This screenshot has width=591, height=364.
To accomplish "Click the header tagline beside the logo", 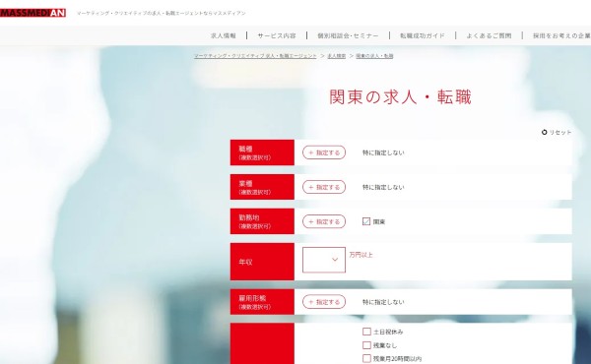I will pos(162,13).
